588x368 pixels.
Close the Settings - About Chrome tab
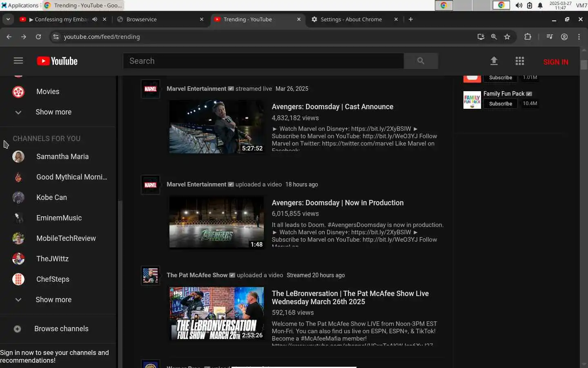click(x=396, y=19)
